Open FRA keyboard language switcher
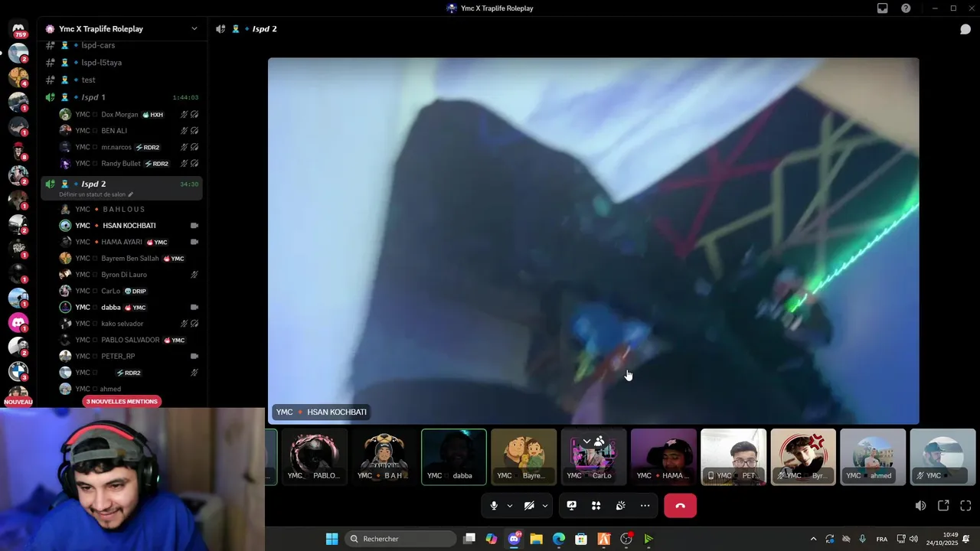The image size is (980, 551). coord(881,539)
